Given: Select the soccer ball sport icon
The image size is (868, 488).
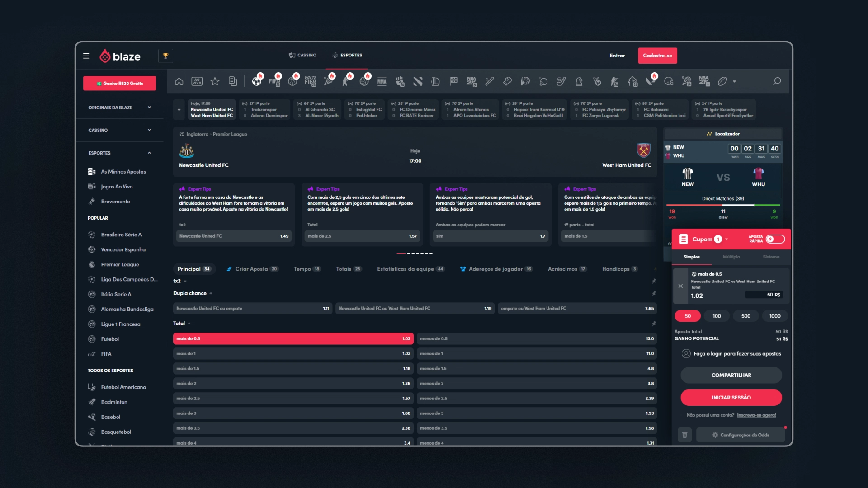Looking at the screenshot, I should click(x=257, y=81).
